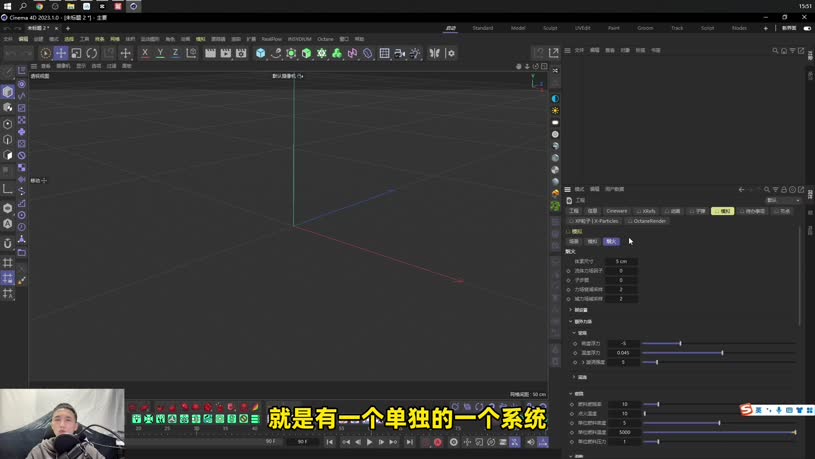815x459 pixels.
Task: Click the symmetry icon in top toolbar
Action: [x=435, y=53]
